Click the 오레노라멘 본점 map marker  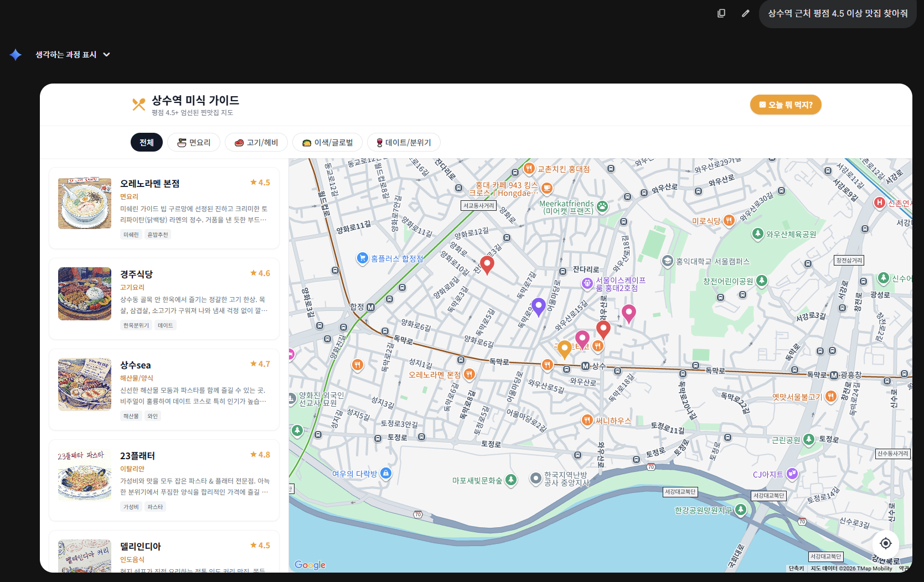(x=469, y=374)
